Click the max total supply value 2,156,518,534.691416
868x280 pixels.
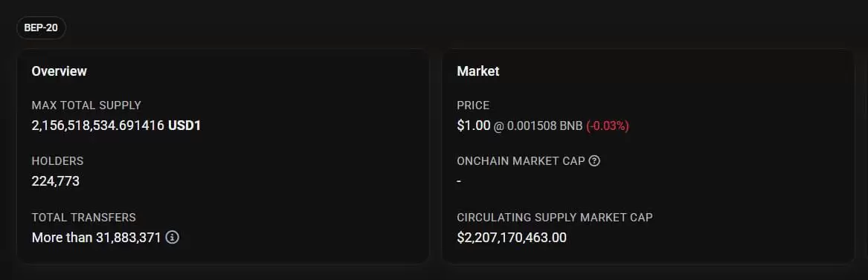[98, 126]
